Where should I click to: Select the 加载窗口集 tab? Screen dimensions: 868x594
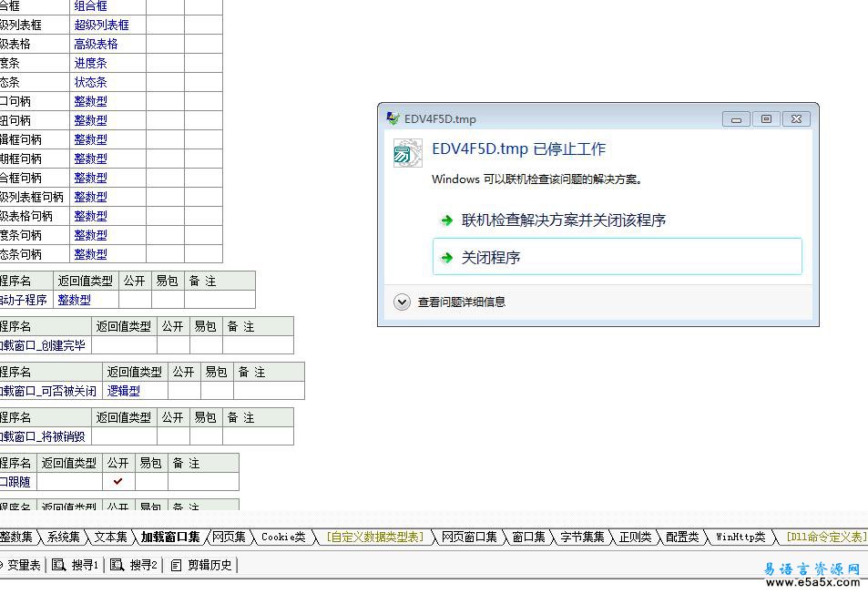point(170,537)
